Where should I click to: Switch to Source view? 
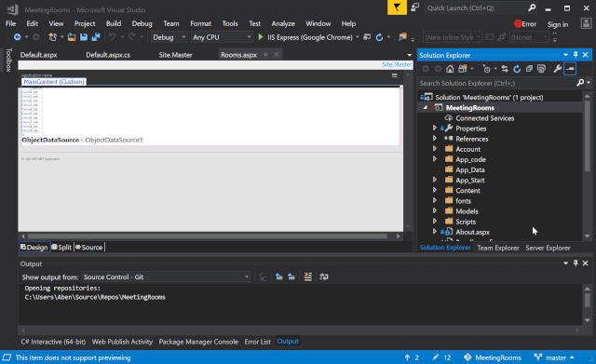[89, 247]
